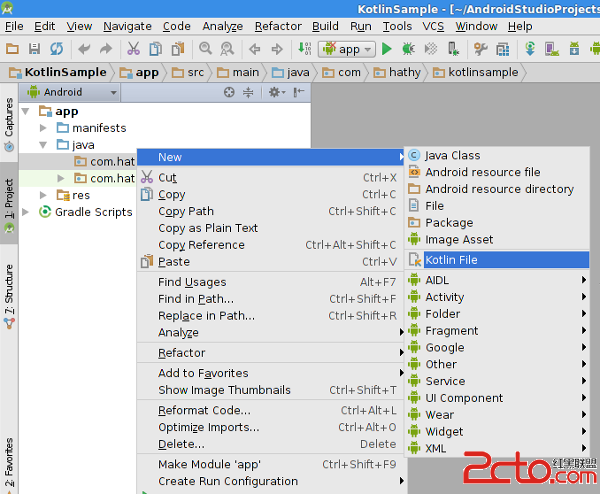Click the Find magnifier icon
Screen dimensions: 600x494
[205, 49]
